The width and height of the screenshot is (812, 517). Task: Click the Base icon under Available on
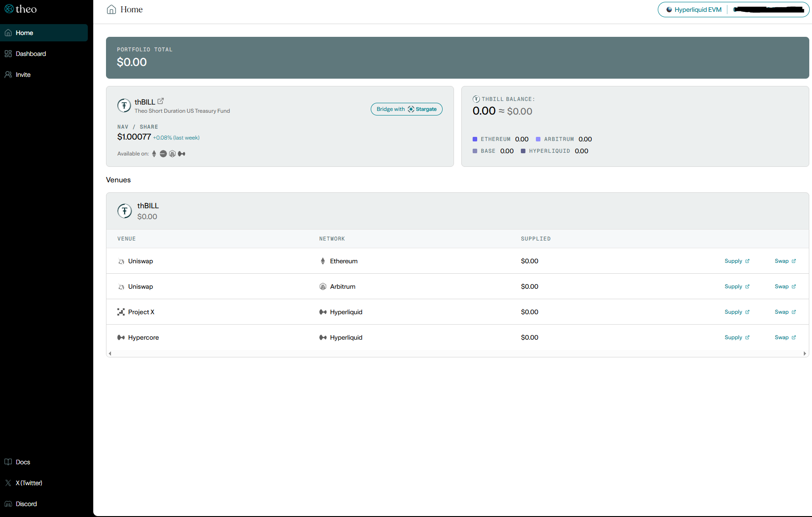[163, 154]
